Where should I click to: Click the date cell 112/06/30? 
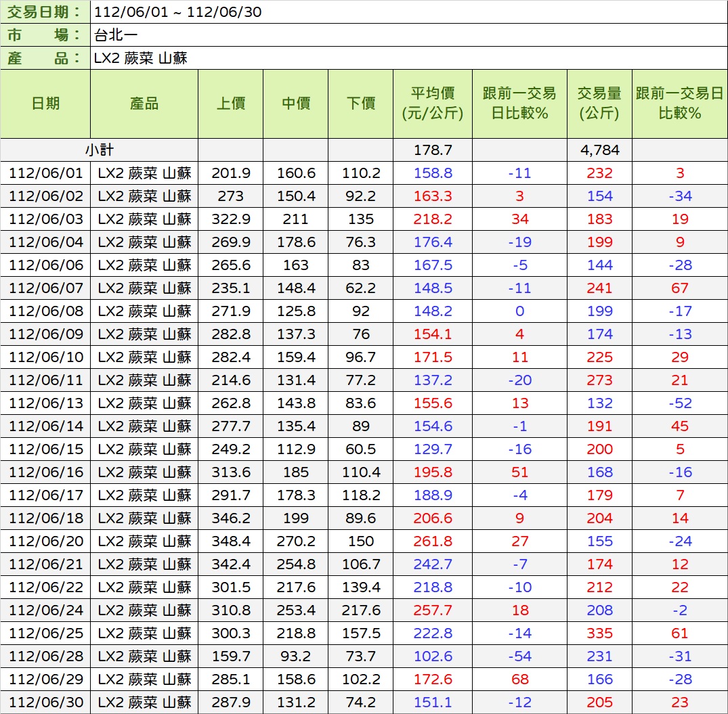[x=45, y=702]
